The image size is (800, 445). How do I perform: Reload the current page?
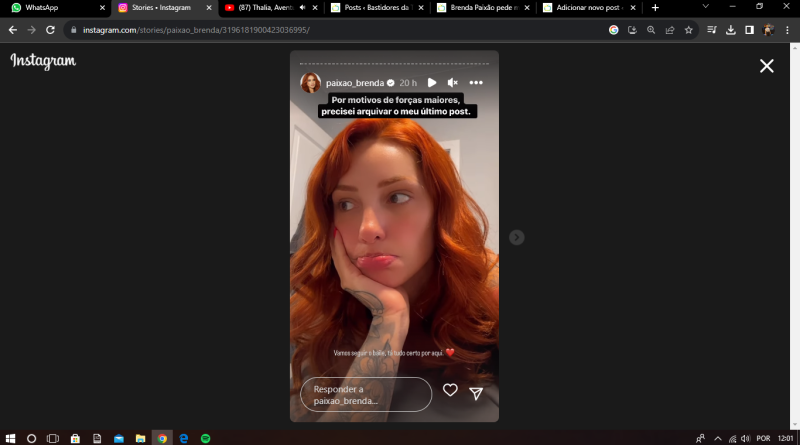[x=49, y=30]
